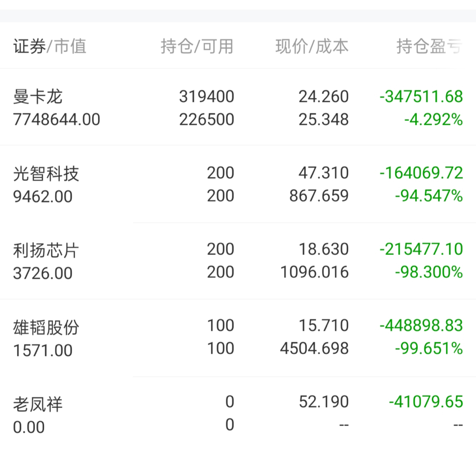Viewport: 476px width, 452px height.
Task: Open the 曼卡龙 stock holding
Action: (x=238, y=107)
